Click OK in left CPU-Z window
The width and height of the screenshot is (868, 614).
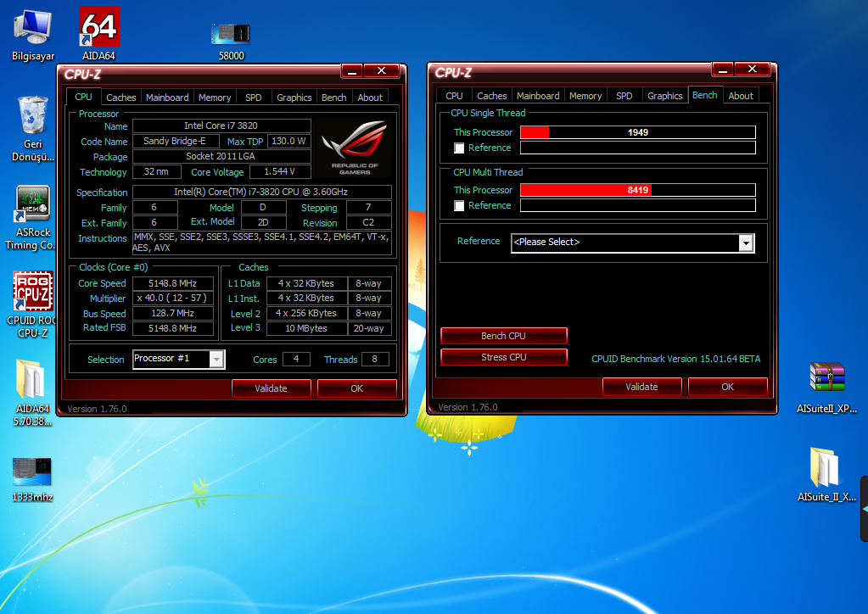pos(357,388)
